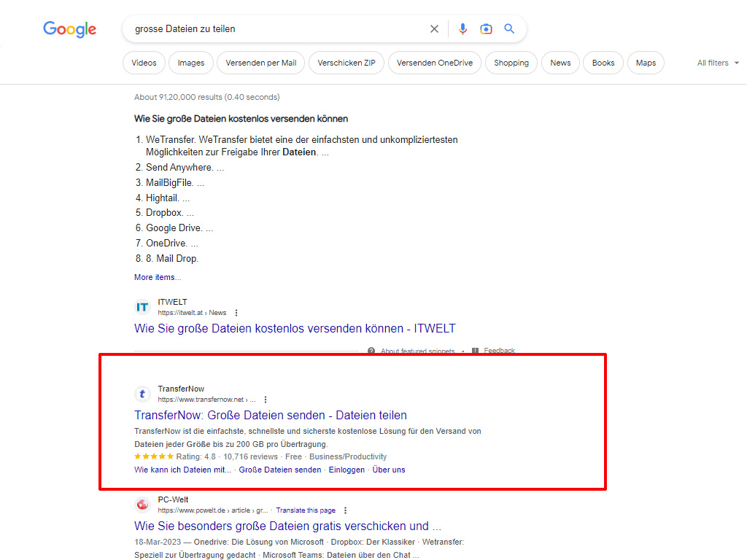747x560 pixels.
Task: Open the PC-Welt result three-dot menu
Action: pos(345,510)
